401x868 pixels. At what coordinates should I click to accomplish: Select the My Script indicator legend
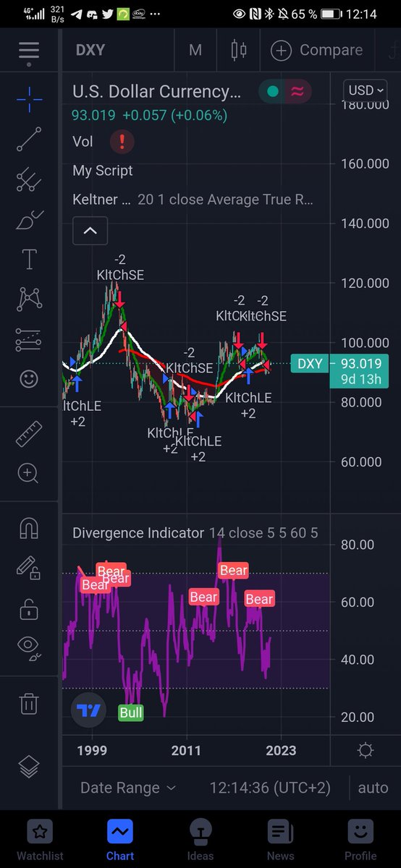point(103,171)
